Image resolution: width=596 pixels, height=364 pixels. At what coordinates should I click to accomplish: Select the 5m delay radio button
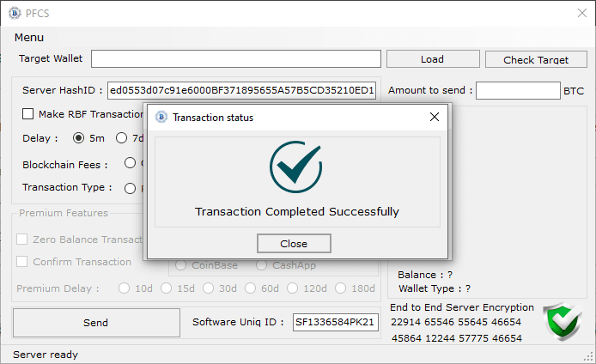pos(79,138)
